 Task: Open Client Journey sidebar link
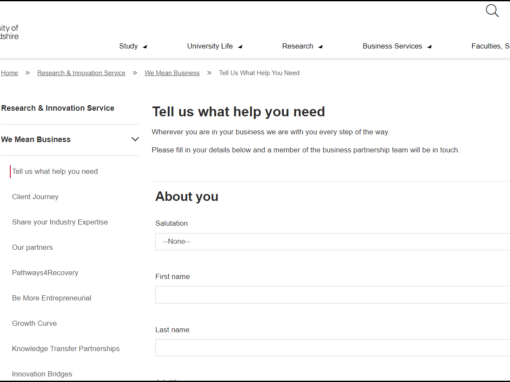coord(35,197)
